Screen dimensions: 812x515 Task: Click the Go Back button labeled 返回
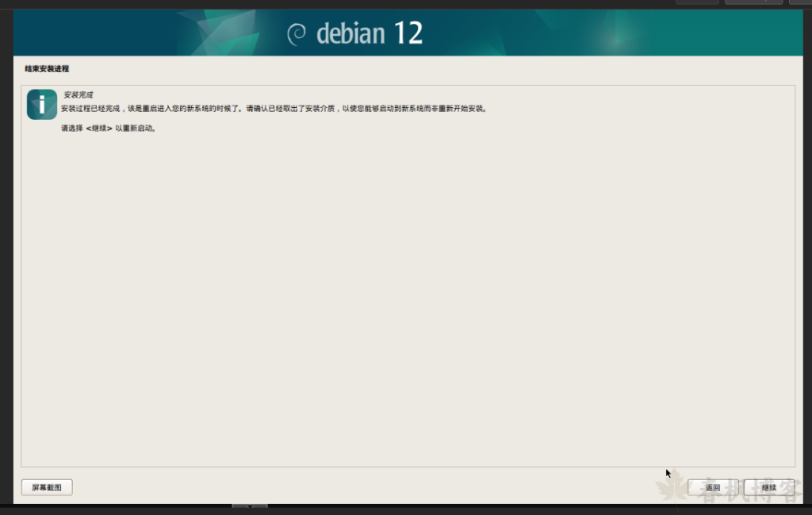[x=712, y=487]
